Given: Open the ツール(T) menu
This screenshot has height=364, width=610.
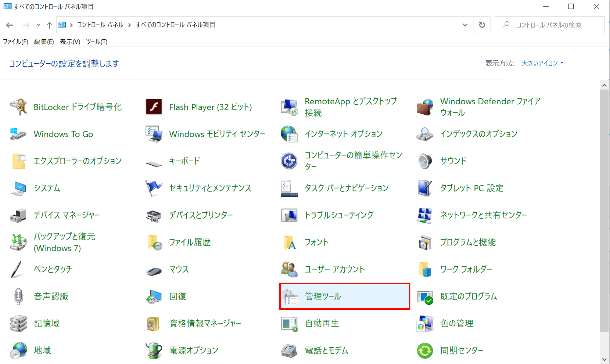Looking at the screenshot, I should pos(97,42).
